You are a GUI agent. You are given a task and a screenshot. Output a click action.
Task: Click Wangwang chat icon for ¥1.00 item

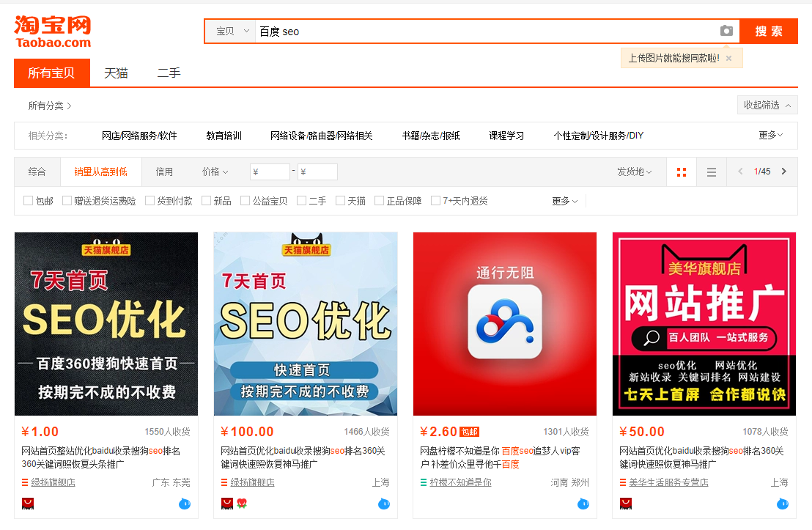[x=185, y=503]
